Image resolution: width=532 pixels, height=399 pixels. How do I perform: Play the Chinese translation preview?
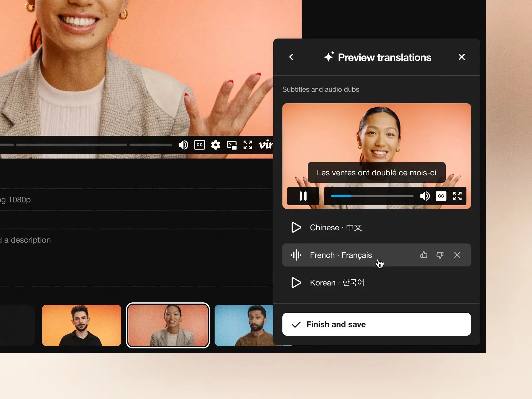(x=296, y=227)
